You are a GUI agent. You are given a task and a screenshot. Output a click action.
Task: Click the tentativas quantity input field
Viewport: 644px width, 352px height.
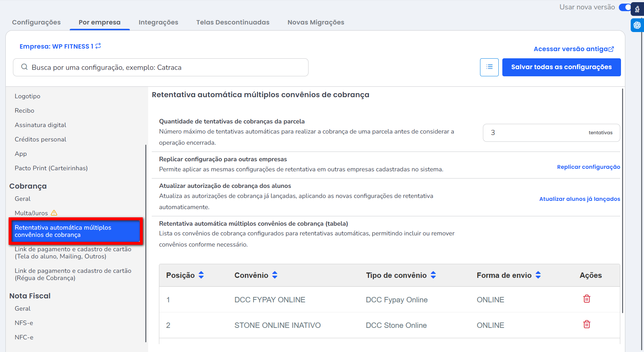[536, 133]
